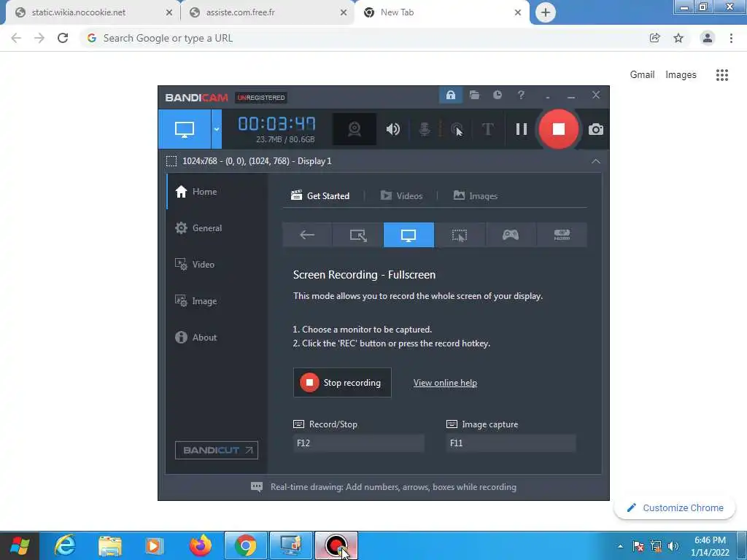Switch to assiste.com.free.fr tab

point(268,13)
